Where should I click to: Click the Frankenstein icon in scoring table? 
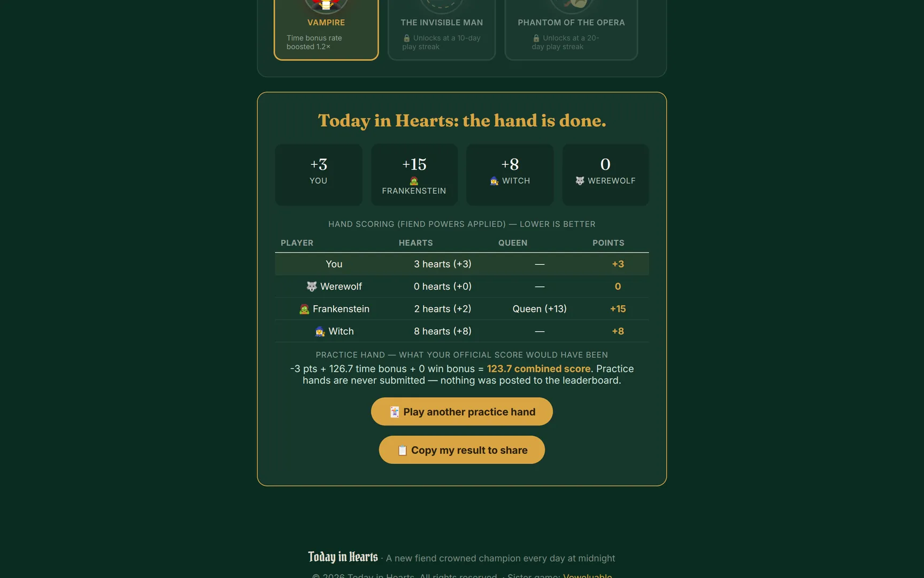(304, 309)
